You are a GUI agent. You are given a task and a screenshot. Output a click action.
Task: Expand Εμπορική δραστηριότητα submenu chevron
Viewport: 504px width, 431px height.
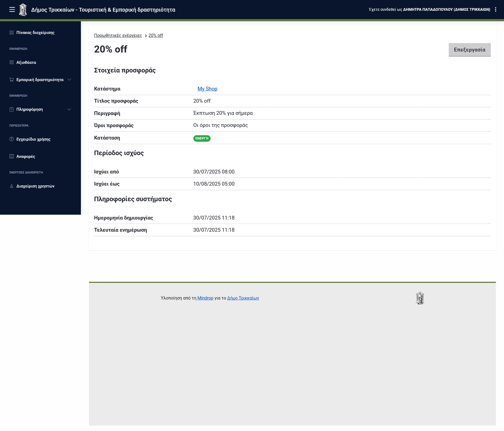point(69,80)
